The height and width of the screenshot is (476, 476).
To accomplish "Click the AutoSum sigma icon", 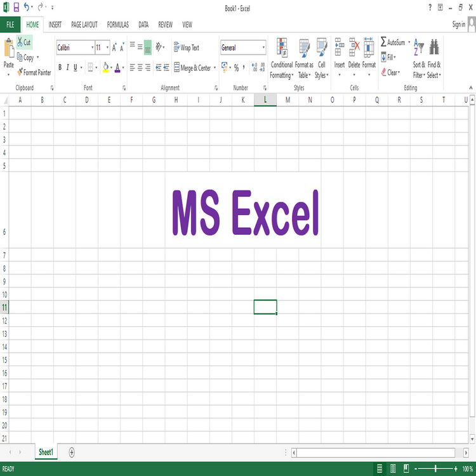I will (383, 42).
